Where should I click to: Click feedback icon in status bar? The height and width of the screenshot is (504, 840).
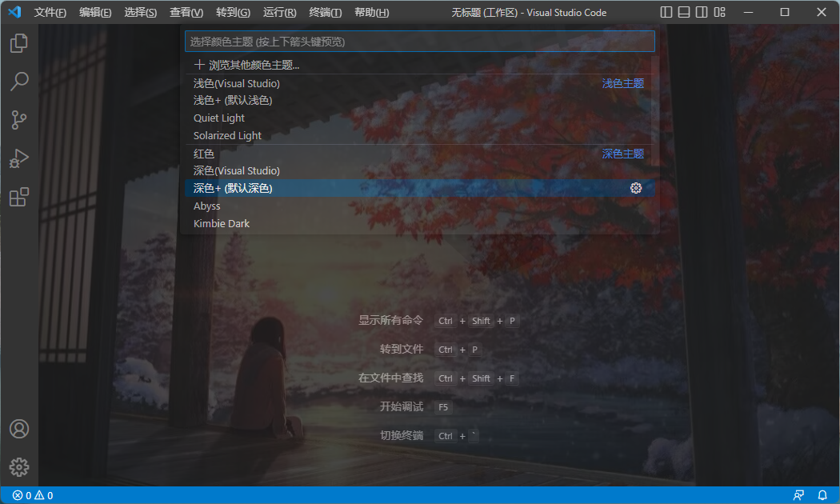point(798,495)
